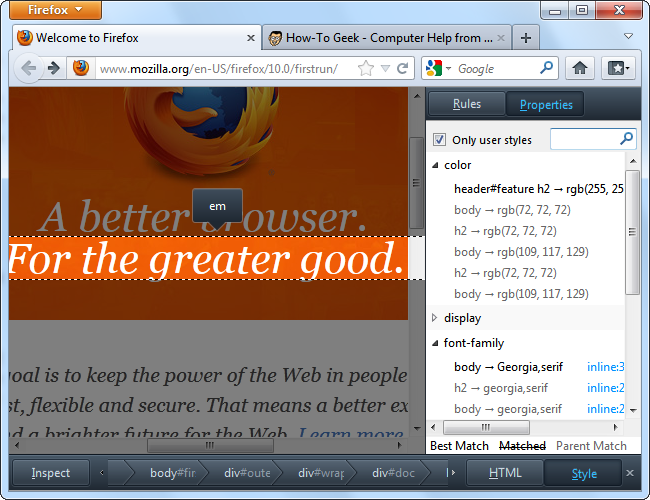Select div#doc breadcrumb
The image size is (650, 500).
(x=393, y=473)
